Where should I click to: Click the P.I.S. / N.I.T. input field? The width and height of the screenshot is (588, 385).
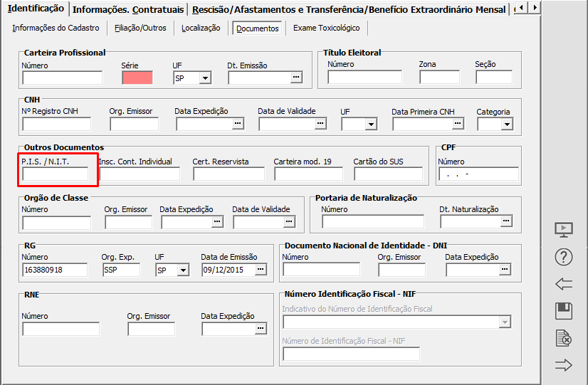(x=56, y=174)
